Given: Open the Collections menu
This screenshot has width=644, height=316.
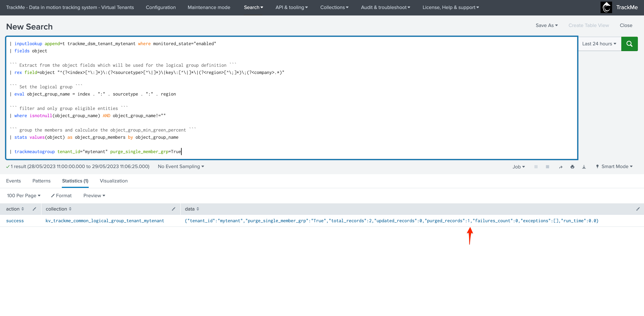Looking at the screenshot, I should tap(334, 8).
